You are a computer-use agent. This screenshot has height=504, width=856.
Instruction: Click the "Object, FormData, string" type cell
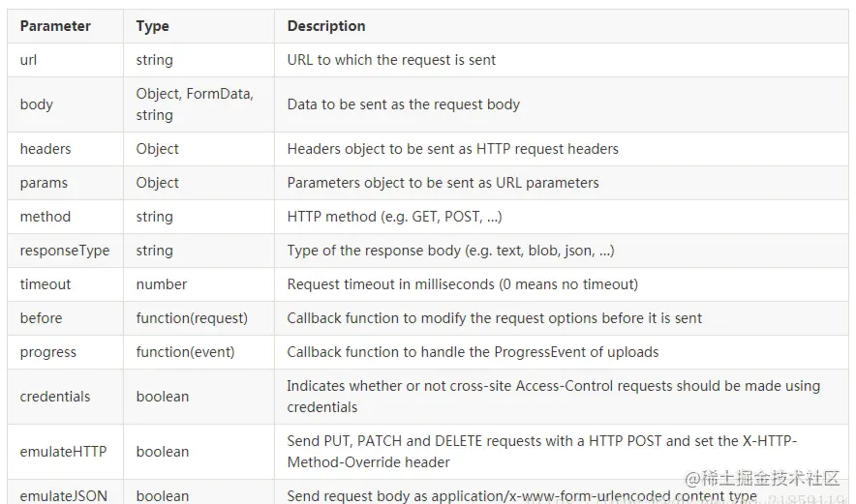(x=195, y=104)
